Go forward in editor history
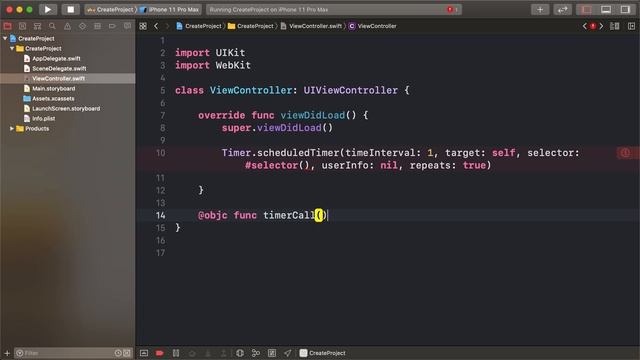The width and height of the screenshot is (640, 360). pyautogui.click(x=167, y=26)
